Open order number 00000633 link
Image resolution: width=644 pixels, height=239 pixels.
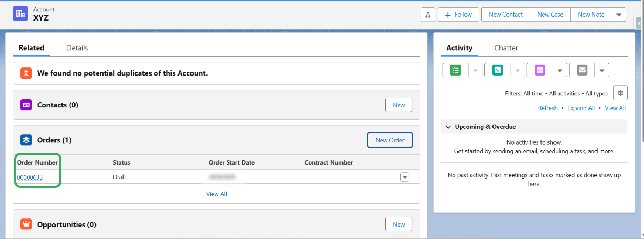(30, 177)
